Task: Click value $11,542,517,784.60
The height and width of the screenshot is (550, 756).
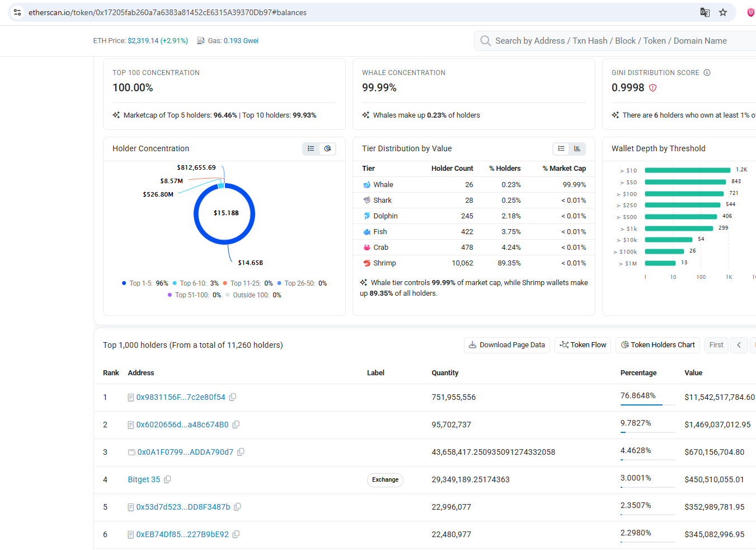Action: 720,397
